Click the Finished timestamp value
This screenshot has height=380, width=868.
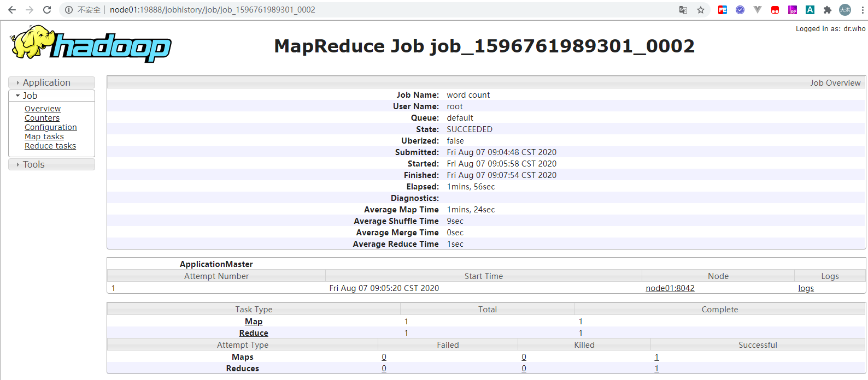(x=502, y=175)
